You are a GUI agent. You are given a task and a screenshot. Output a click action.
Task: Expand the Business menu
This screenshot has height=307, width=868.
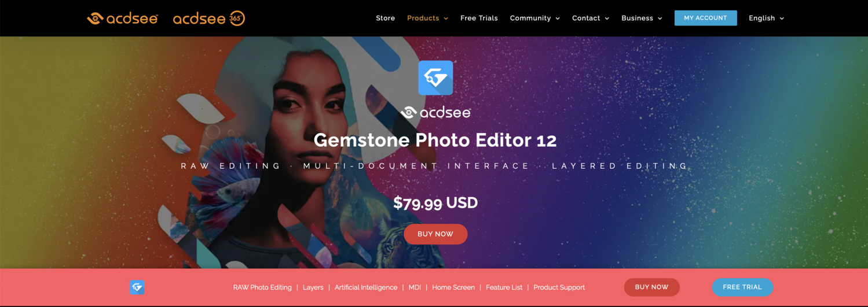tap(642, 19)
